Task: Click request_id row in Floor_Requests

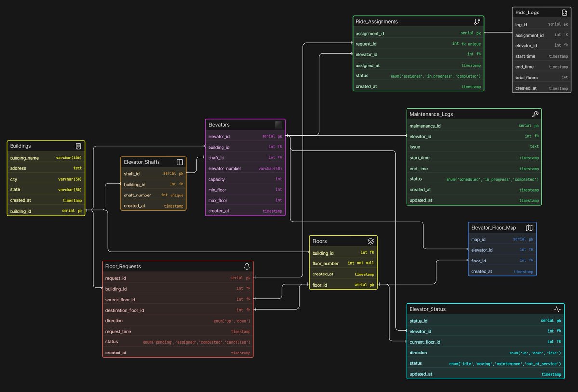Action: (x=178, y=278)
